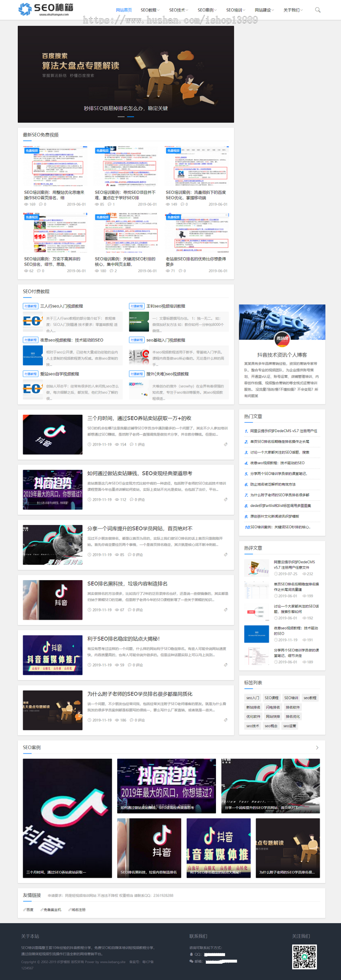Open tag seo概念
Viewport: 341px width, 980px height.
[271, 726]
